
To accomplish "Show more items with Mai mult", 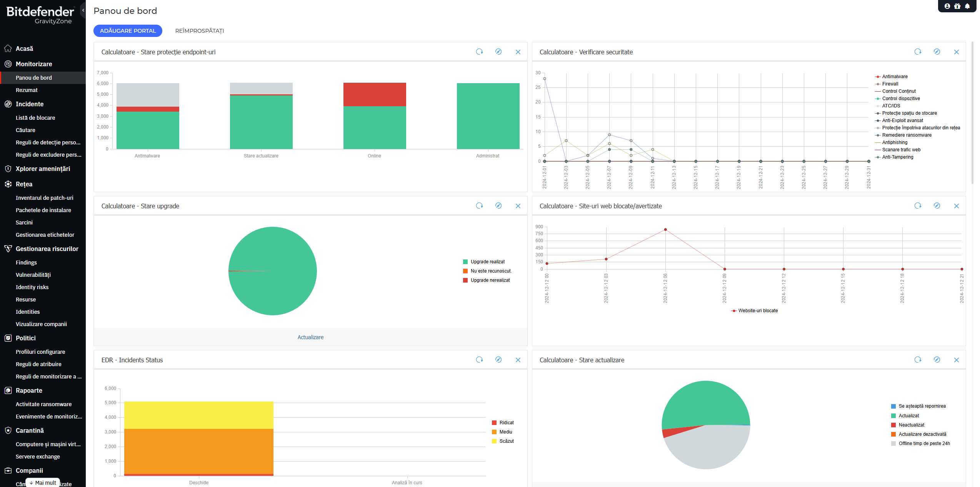I will [x=43, y=482].
